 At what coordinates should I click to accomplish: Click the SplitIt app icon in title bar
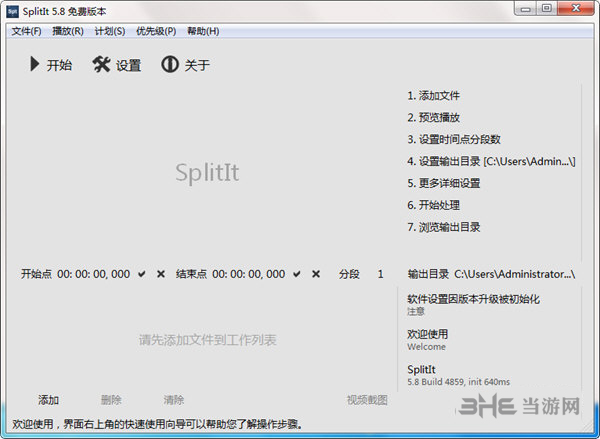13,11
